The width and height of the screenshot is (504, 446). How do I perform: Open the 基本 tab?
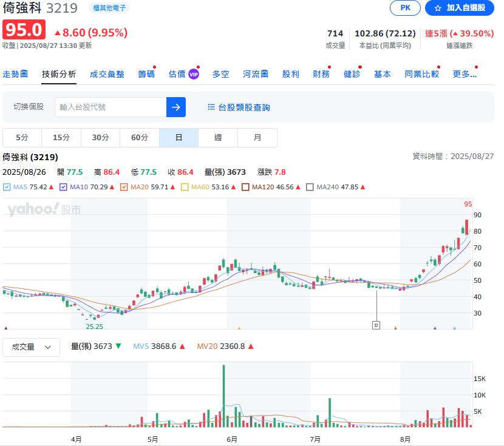coord(383,74)
